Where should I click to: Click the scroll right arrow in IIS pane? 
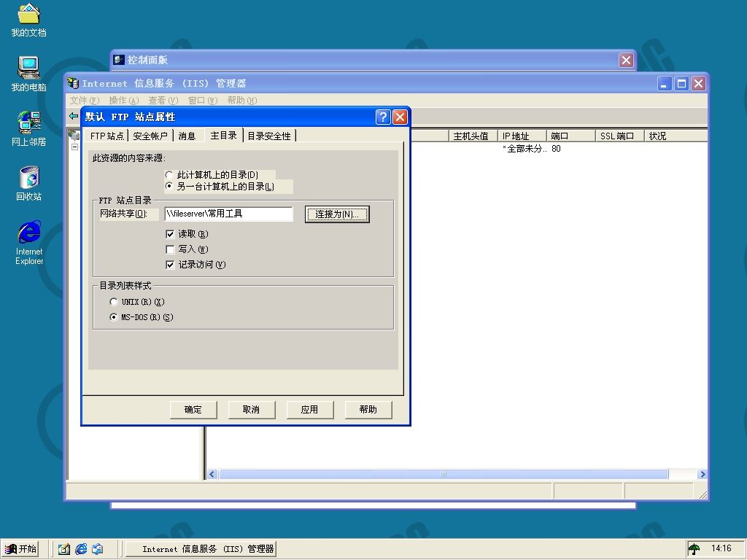tap(703, 474)
